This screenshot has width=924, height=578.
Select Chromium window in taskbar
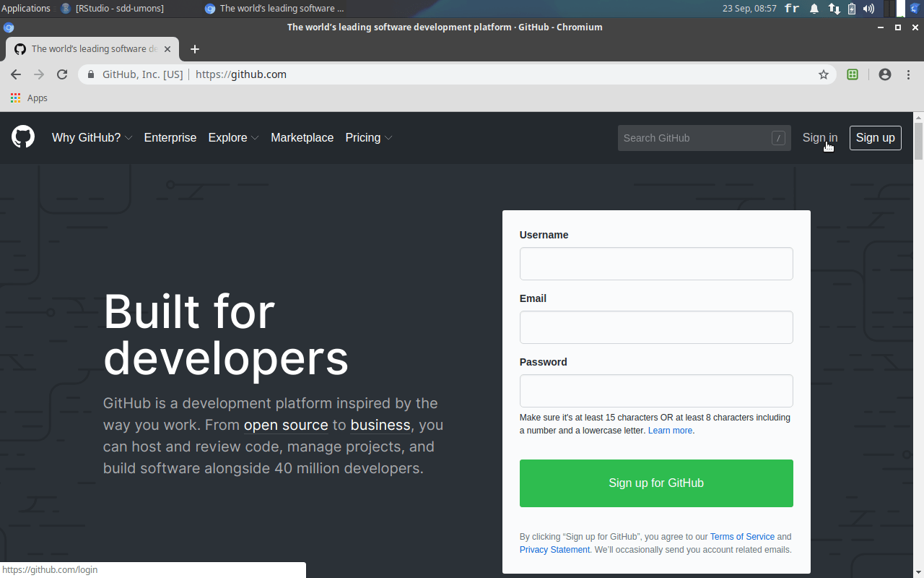point(274,9)
